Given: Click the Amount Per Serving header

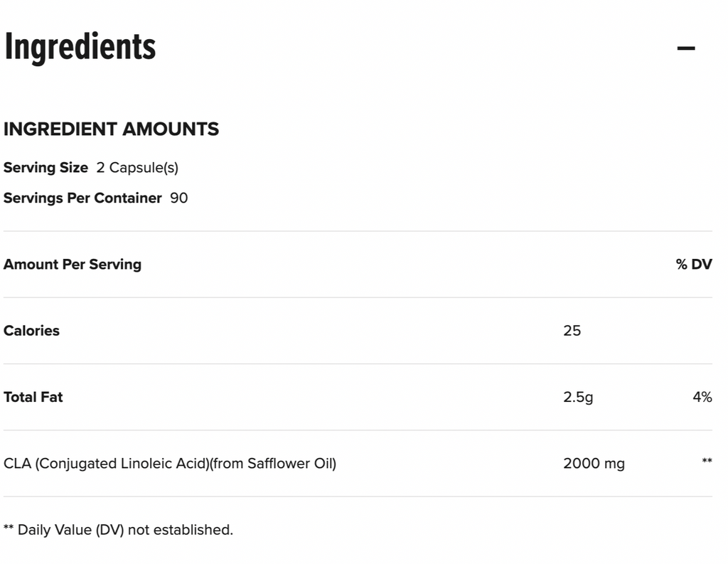Looking at the screenshot, I should [73, 265].
